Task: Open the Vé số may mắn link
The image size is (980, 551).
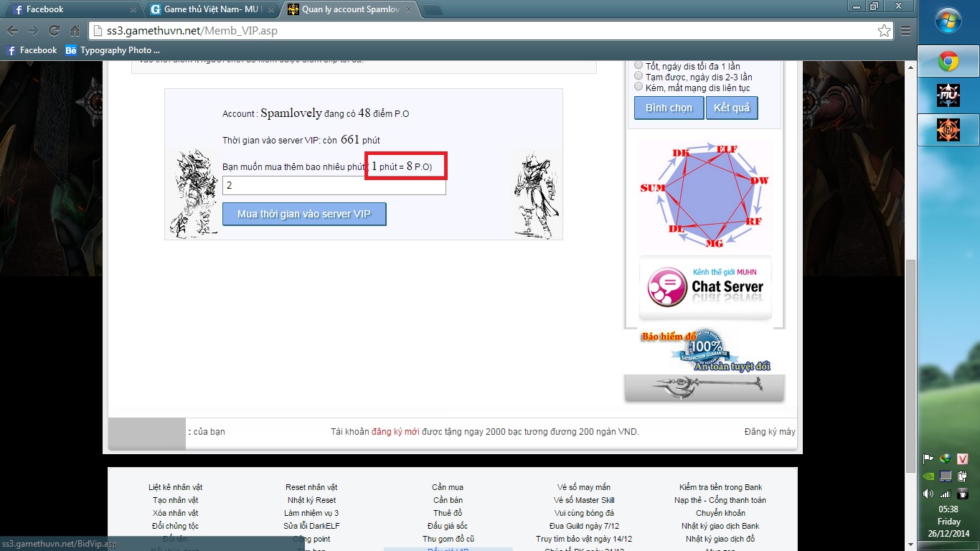Action: coord(584,487)
